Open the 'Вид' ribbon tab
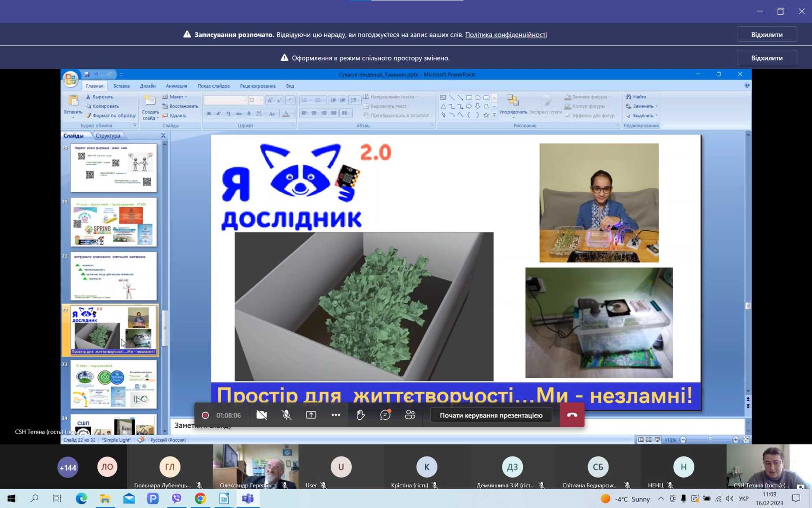The height and width of the screenshot is (508, 812). coord(290,86)
